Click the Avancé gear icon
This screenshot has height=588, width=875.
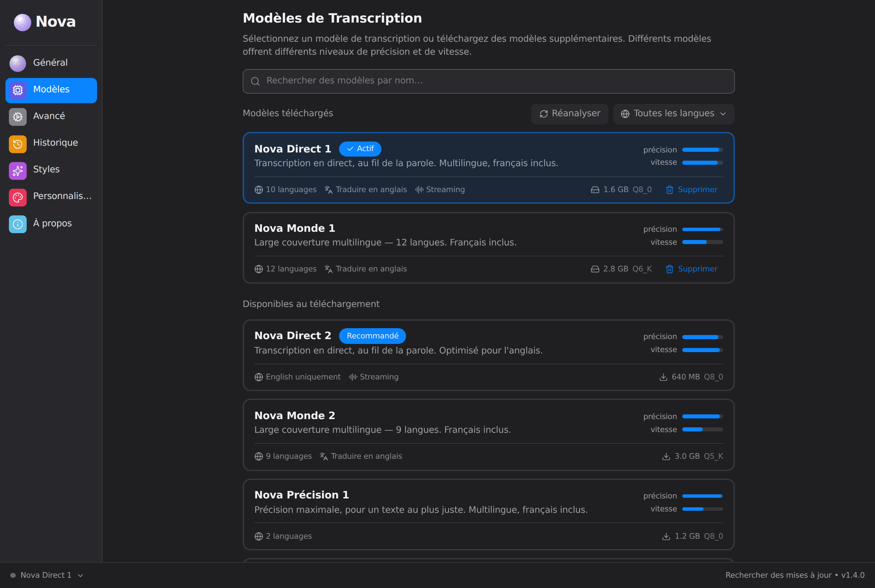(18, 117)
